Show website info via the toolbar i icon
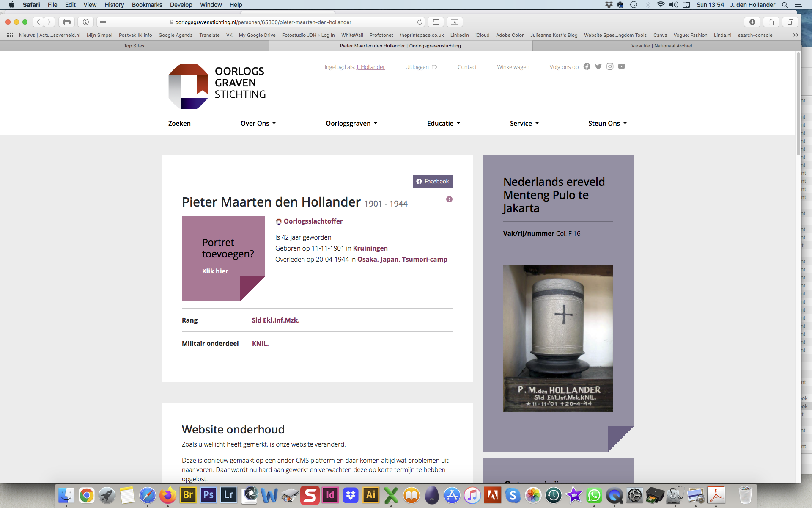Image resolution: width=812 pixels, height=508 pixels. coord(86,22)
